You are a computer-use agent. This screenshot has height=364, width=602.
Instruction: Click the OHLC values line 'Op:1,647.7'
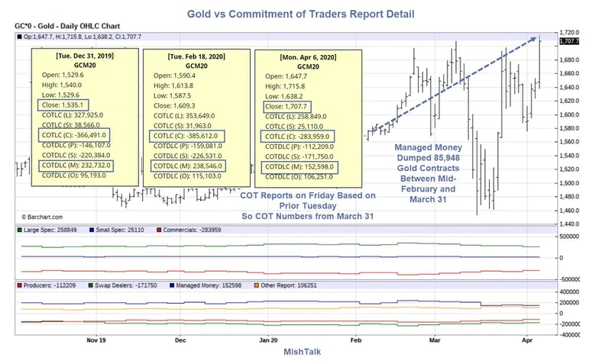(83, 37)
